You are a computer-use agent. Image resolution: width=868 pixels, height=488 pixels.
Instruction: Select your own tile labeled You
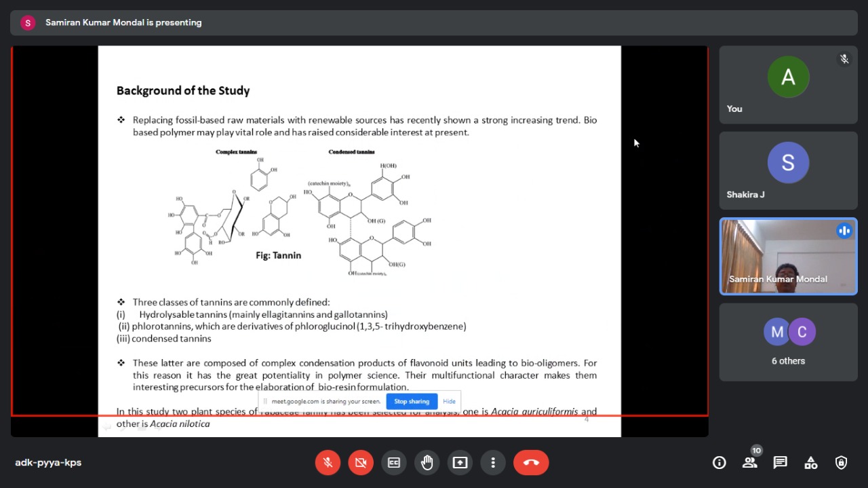pos(788,85)
